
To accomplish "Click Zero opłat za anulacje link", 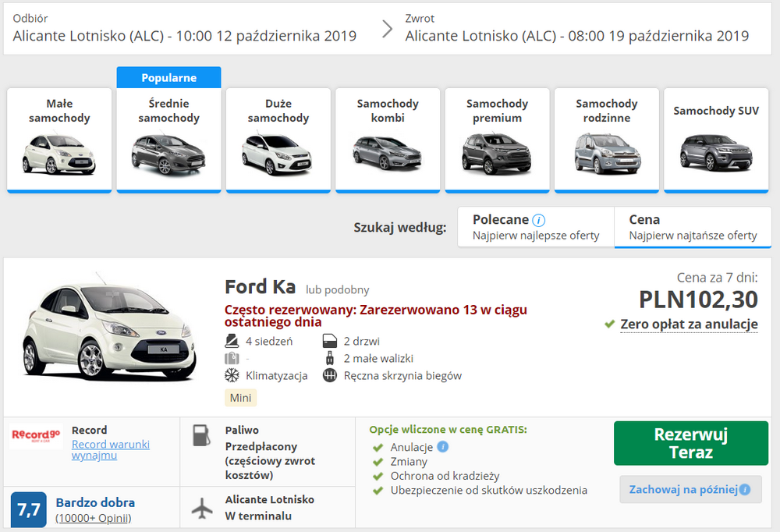I will [x=689, y=324].
